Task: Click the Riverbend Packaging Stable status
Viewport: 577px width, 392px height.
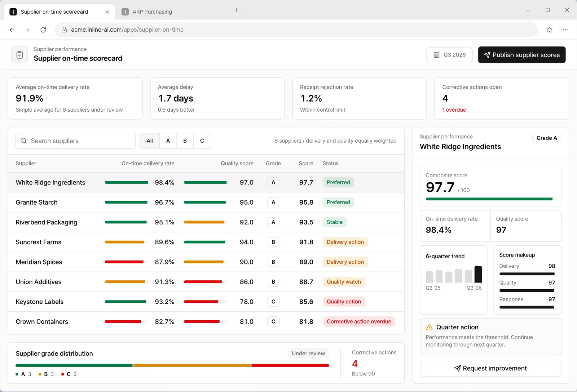Action: tap(335, 222)
